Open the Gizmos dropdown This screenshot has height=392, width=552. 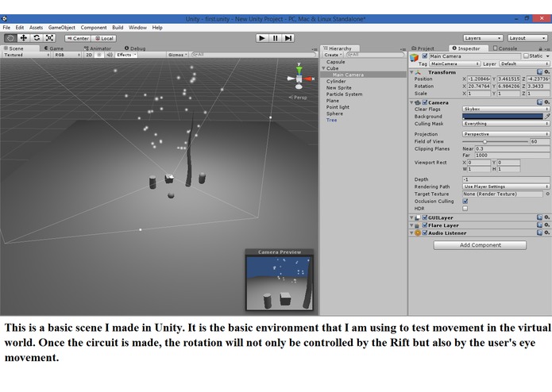click(177, 55)
